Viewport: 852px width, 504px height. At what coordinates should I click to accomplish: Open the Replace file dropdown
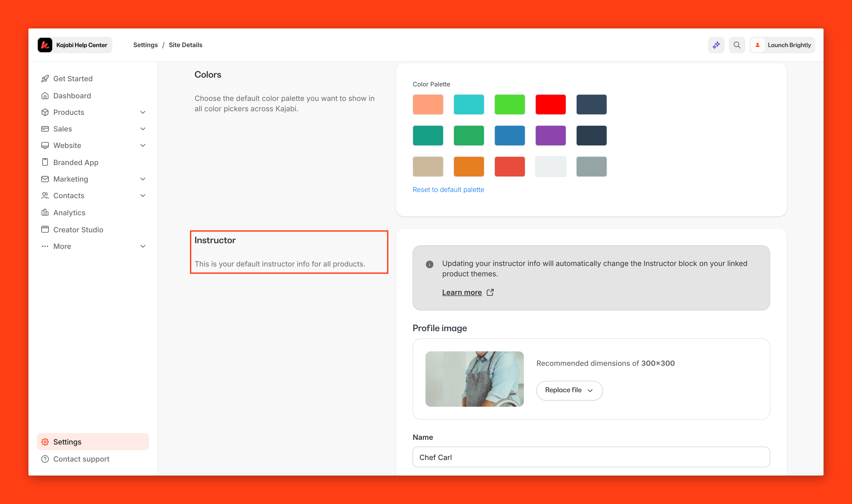coord(569,390)
